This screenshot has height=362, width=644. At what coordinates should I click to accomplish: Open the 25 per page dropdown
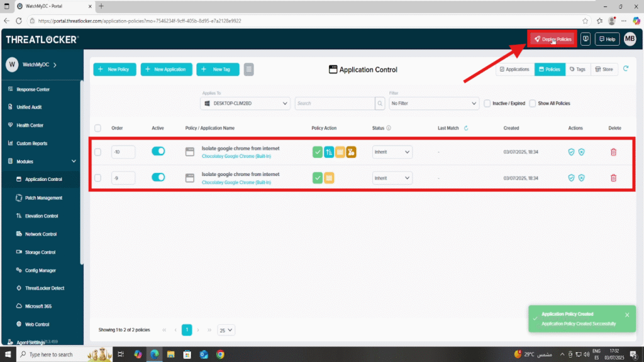(x=226, y=330)
